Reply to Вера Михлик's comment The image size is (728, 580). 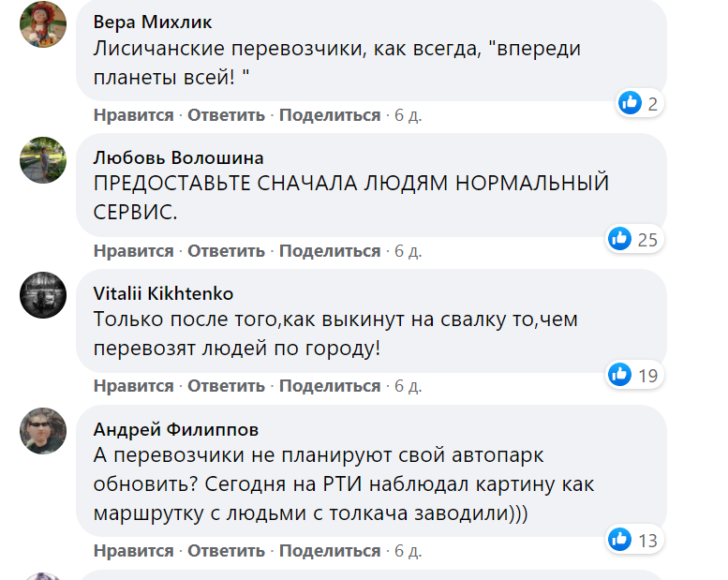point(227,115)
